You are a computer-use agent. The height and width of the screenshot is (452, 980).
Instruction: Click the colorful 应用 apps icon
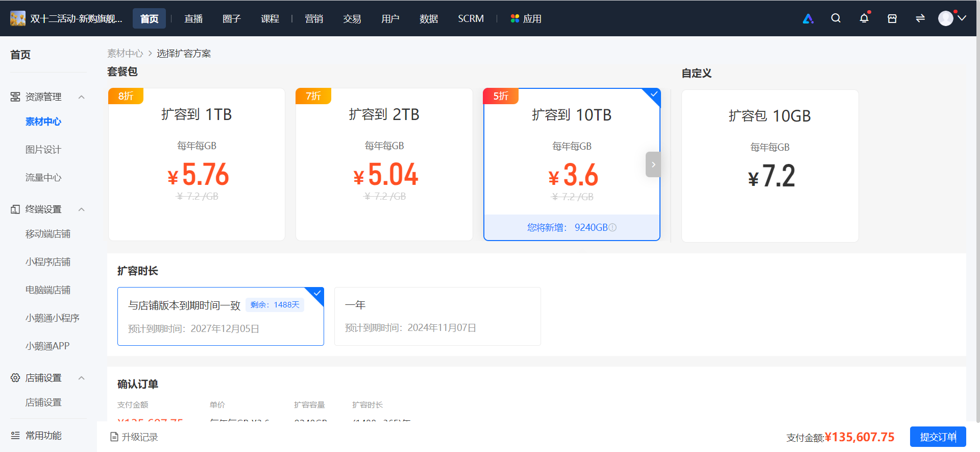(514, 18)
